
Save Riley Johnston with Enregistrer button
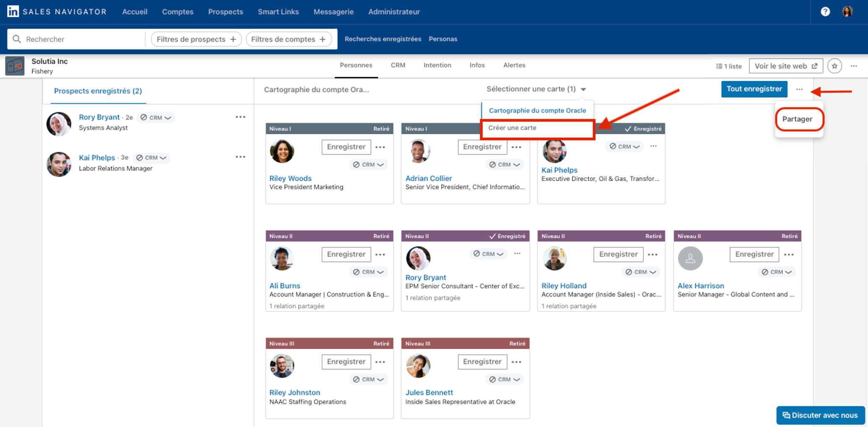pyautogui.click(x=346, y=362)
